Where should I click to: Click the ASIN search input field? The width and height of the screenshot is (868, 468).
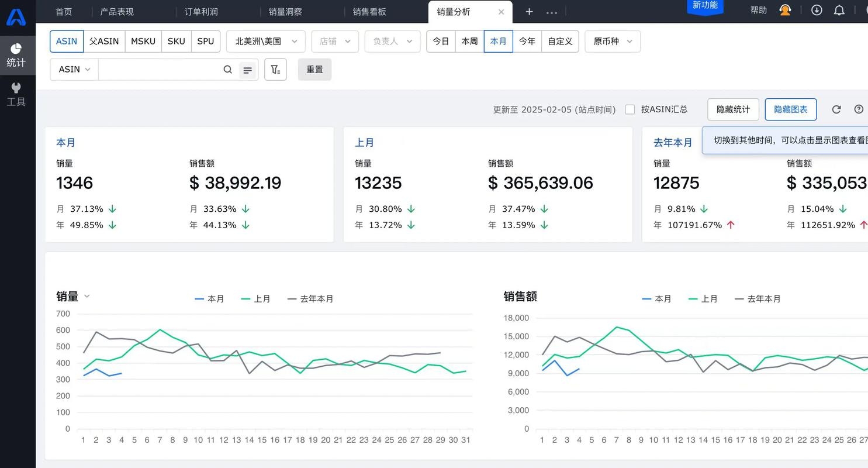tap(160, 69)
